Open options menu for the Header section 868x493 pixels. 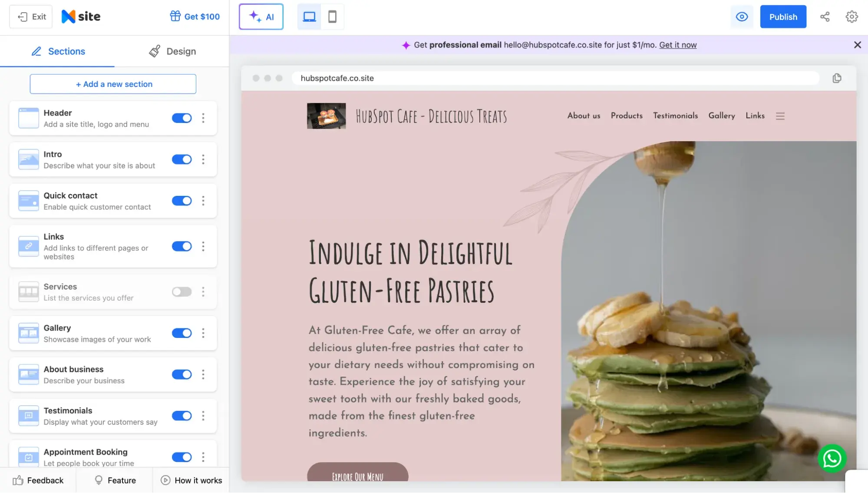(x=203, y=118)
